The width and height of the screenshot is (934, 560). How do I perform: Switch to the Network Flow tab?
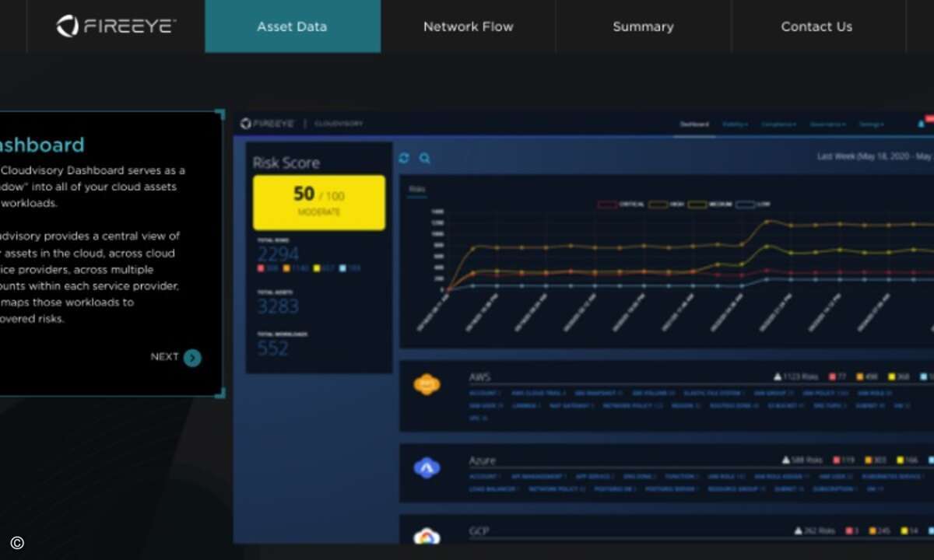tap(469, 26)
